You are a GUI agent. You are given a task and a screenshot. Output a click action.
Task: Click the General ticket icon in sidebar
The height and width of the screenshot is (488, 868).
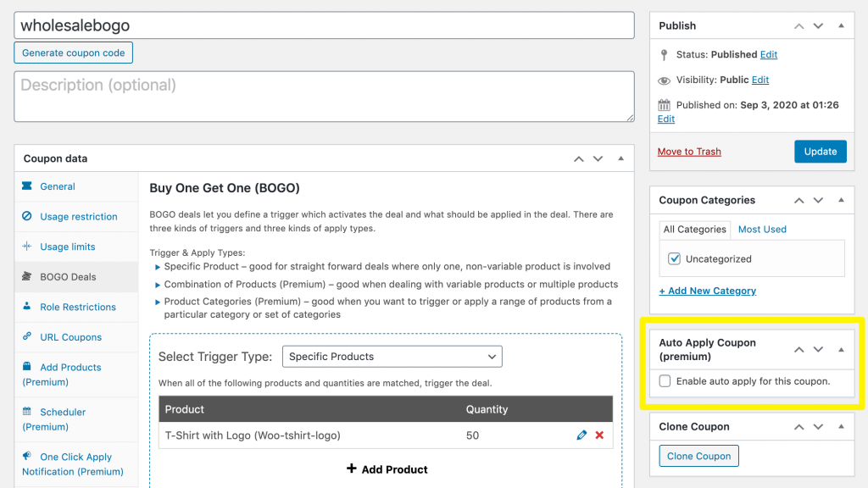(27, 186)
